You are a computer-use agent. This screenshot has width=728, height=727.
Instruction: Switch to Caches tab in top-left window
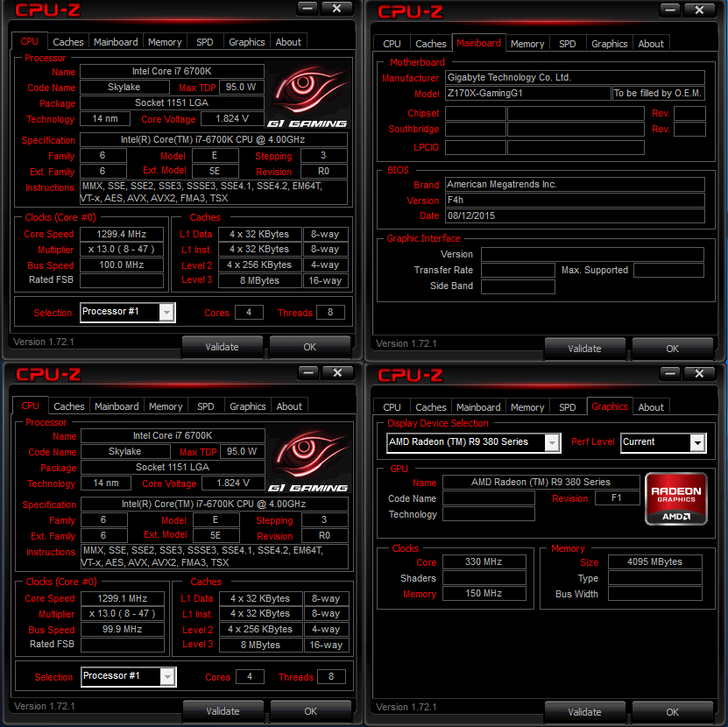pos(68,42)
